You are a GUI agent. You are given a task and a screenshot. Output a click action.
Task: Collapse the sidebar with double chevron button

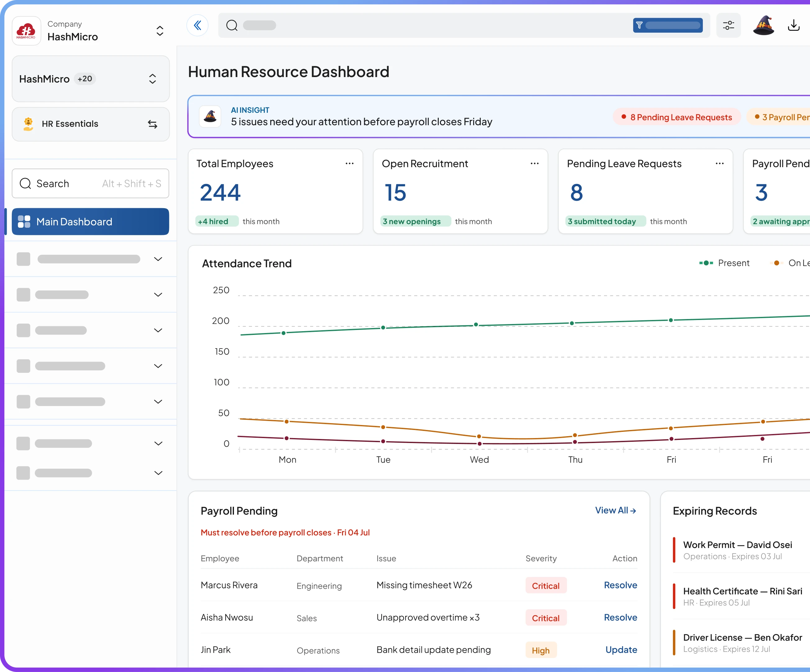click(x=198, y=25)
